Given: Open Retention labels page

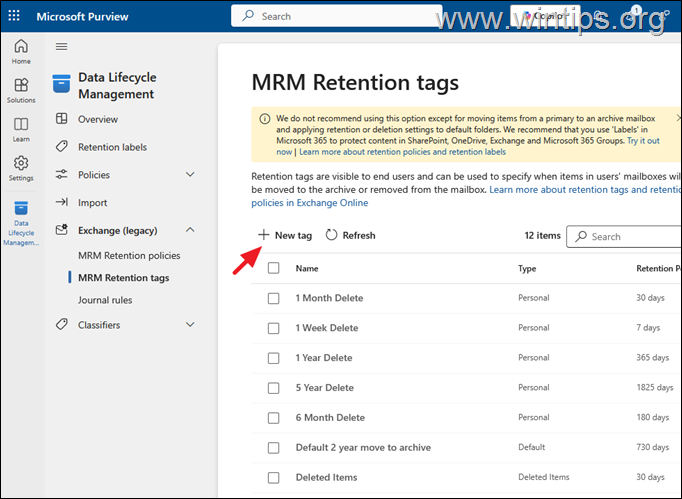Looking at the screenshot, I should [x=112, y=147].
